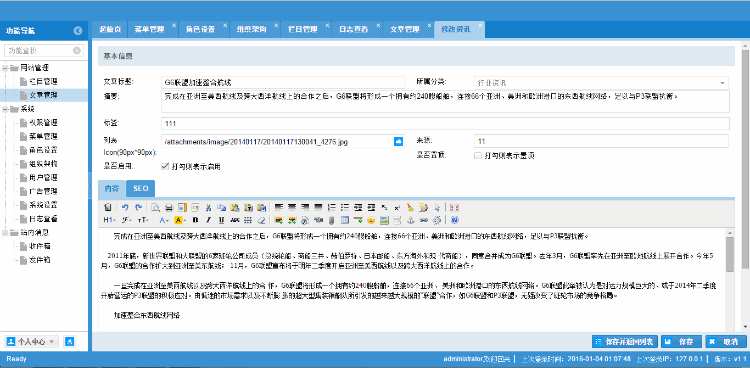Align text left in the editor
The height and width of the screenshot is (368, 750).
click(x=278, y=207)
